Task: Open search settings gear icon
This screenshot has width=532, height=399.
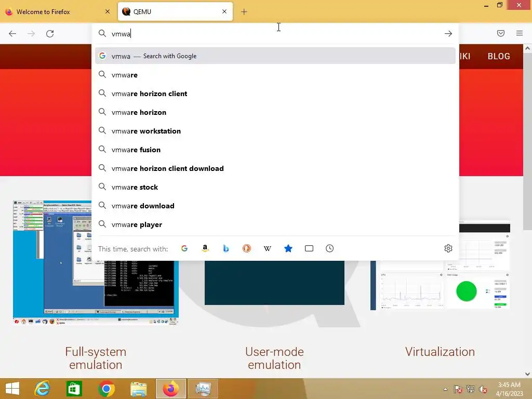Action: coord(448,248)
